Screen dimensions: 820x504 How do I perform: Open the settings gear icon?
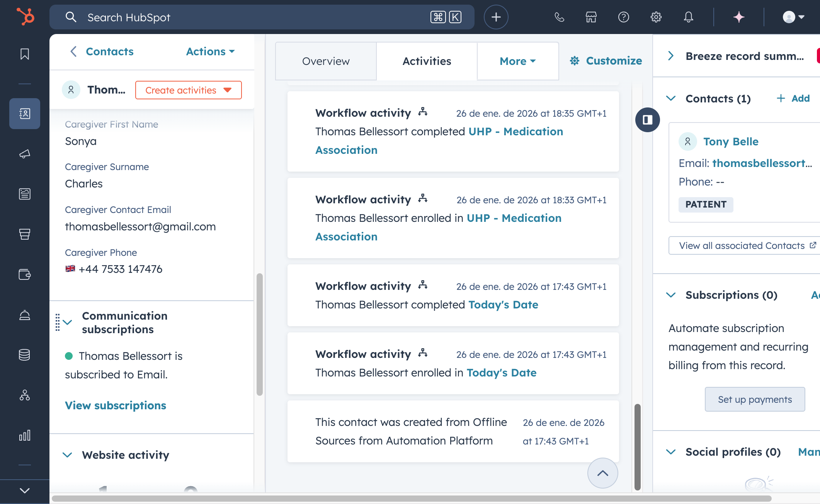(656, 17)
